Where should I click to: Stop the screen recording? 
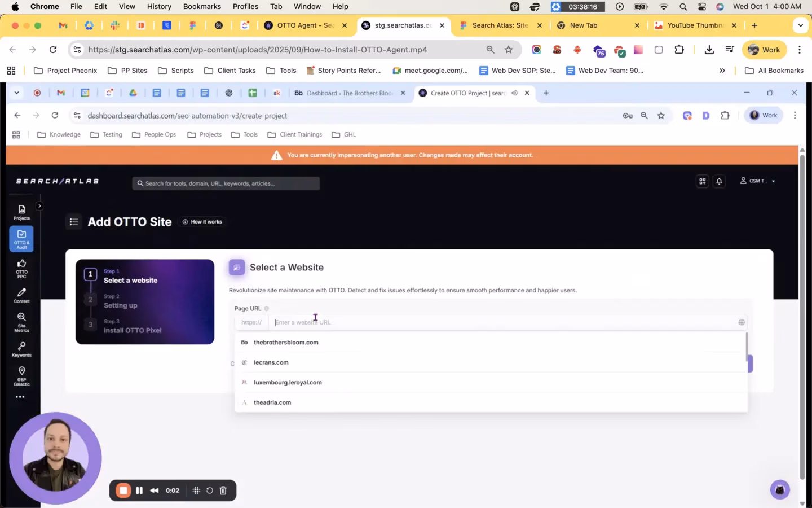pyautogui.click(x=123, y=491)
